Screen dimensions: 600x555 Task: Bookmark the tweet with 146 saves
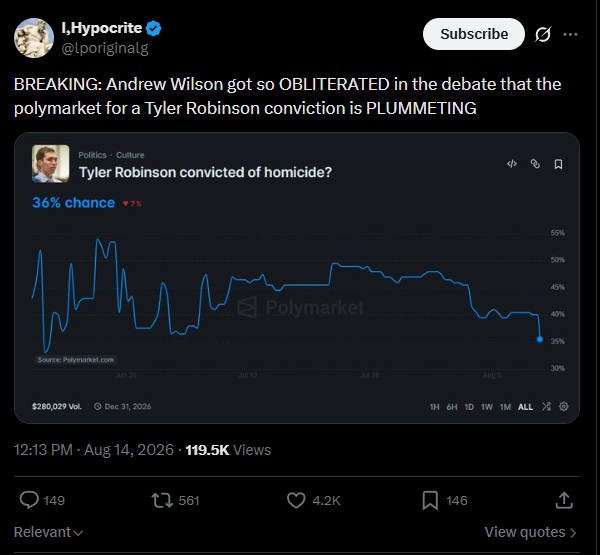click(445, 500)
